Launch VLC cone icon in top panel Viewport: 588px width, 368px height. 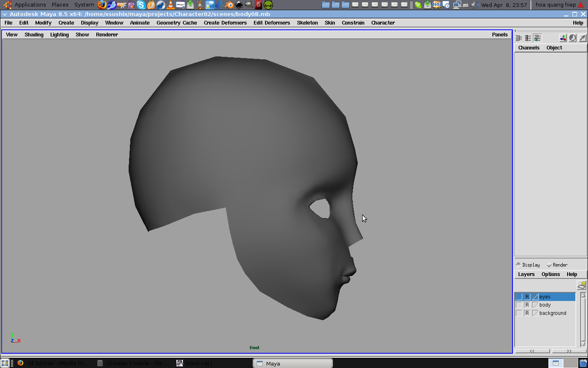click(171, 5)
